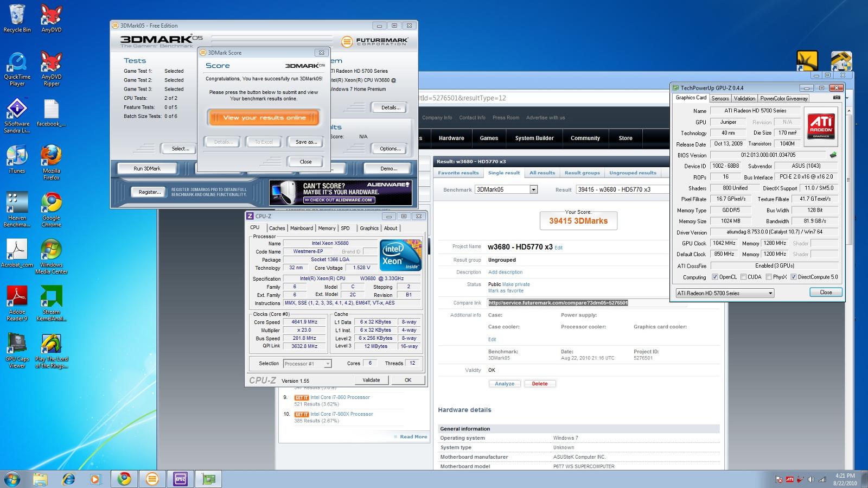
Task: Open the AnyDVD desktop icon
Action: pyautogui.click(x=51, y=18)
